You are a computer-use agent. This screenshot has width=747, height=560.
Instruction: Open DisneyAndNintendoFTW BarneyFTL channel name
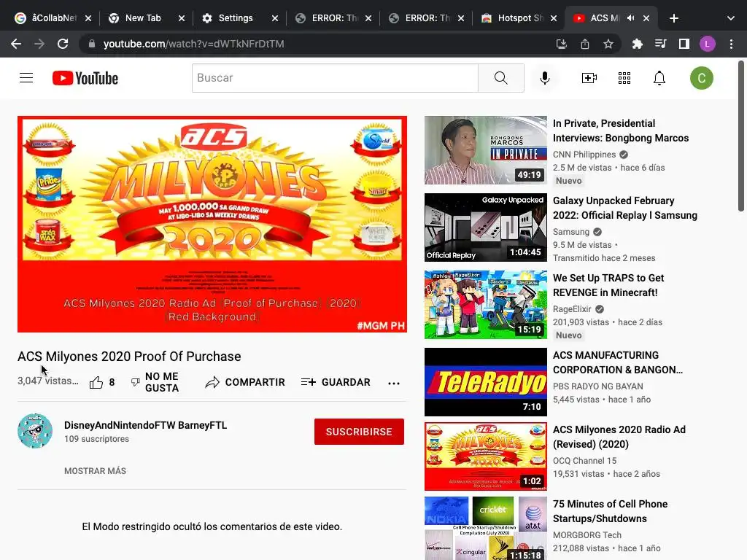coord(145,425)
